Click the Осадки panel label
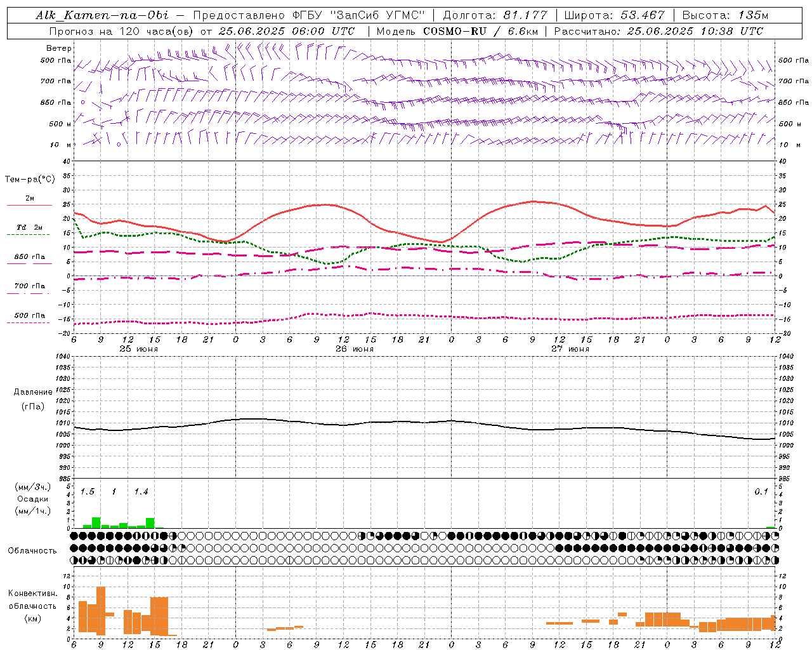The width and height of the screenshot is (812, 650). pos(32,499)
